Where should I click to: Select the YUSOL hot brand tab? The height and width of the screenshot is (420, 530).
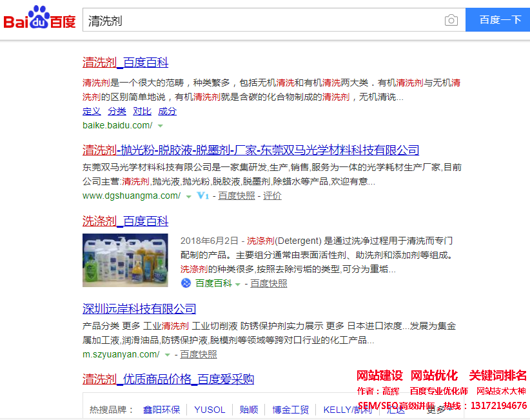click(x=210, y=410)
